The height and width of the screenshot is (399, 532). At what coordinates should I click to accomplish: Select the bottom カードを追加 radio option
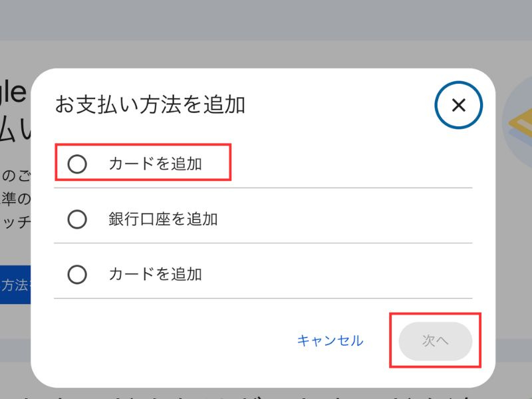pyautogui.click(x=78, y=274)
